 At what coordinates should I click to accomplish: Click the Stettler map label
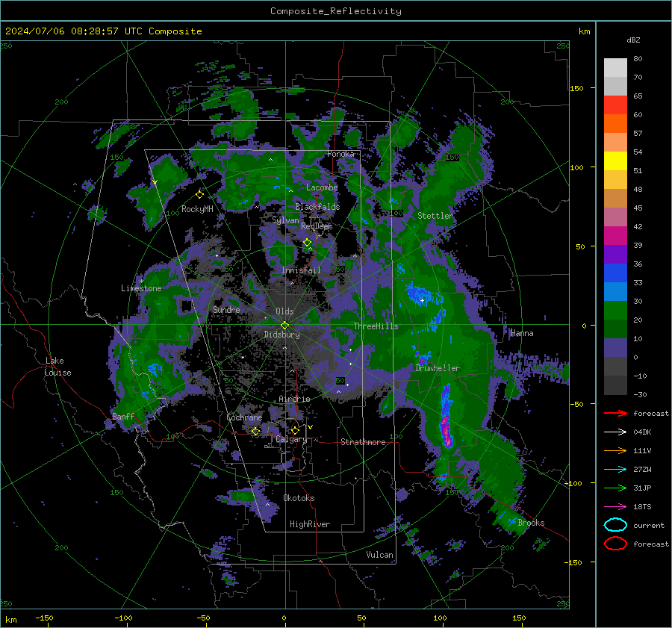click(435, 216)
